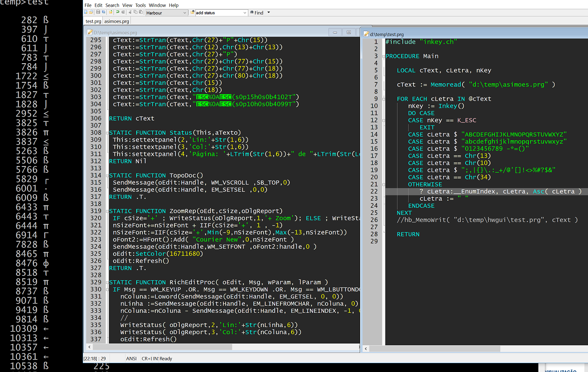Open the Tools menu
The image size is (588, 372).
point(140,5)
